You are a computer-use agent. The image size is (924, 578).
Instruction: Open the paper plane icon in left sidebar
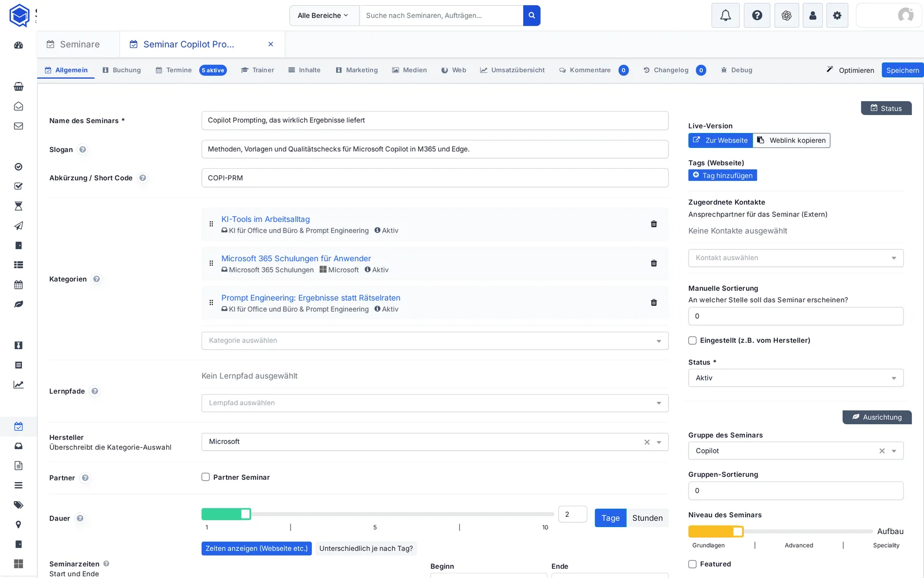[x=18, y=225]
